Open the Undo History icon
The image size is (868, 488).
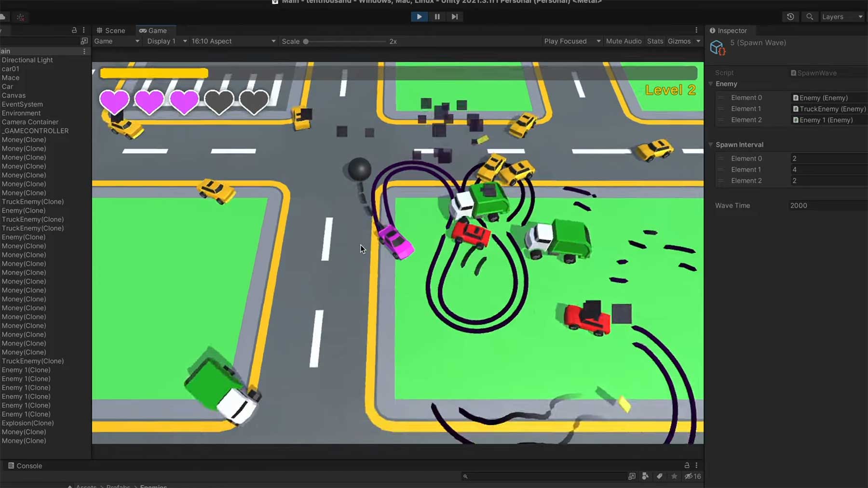point(790,17)
